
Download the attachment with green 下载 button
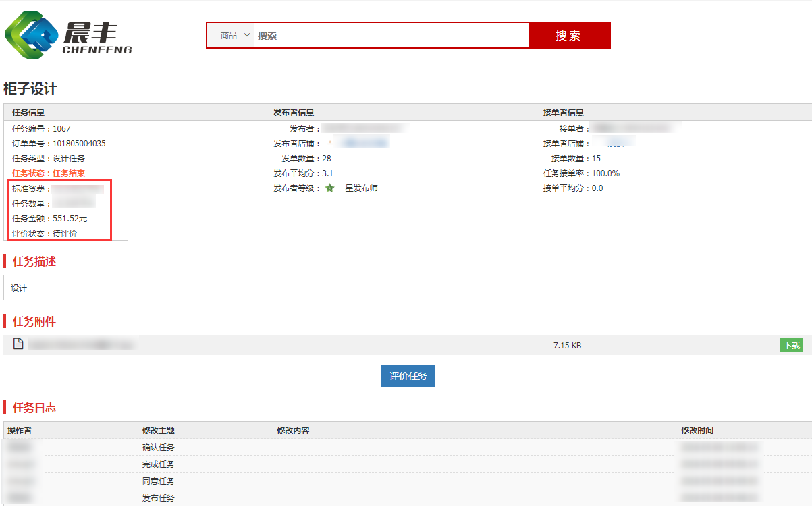pos(791,345)
